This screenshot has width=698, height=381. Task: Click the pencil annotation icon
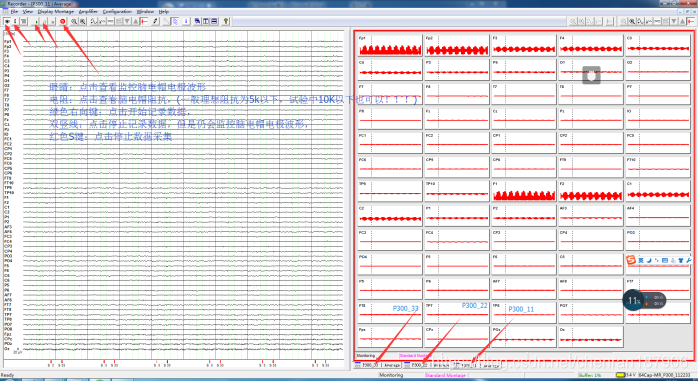[155, 21]
